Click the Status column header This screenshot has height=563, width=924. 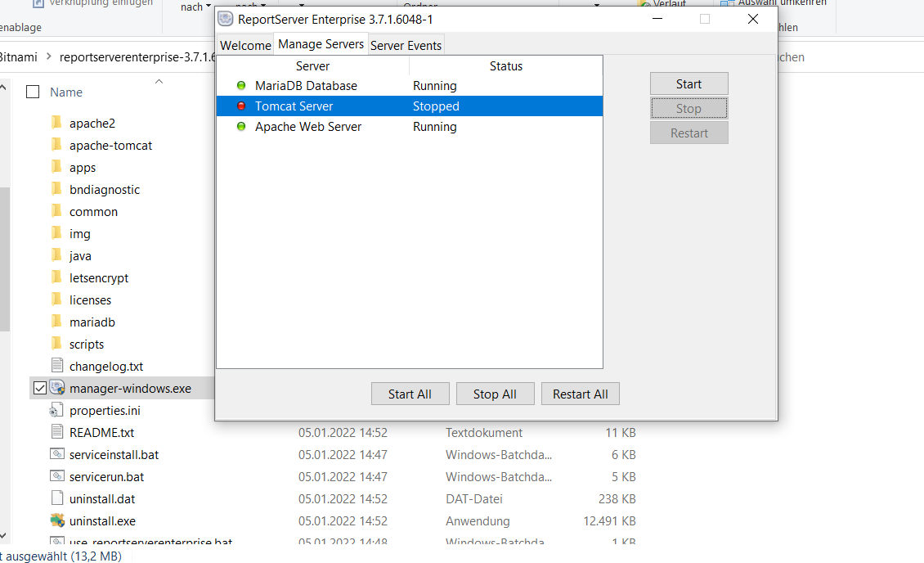(505, 66)
